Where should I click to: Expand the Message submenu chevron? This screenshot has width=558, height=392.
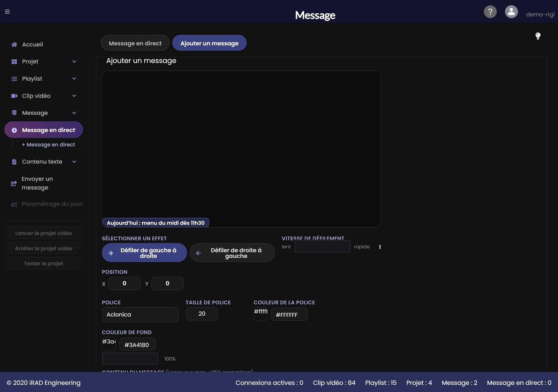click(x=74, y=113)
